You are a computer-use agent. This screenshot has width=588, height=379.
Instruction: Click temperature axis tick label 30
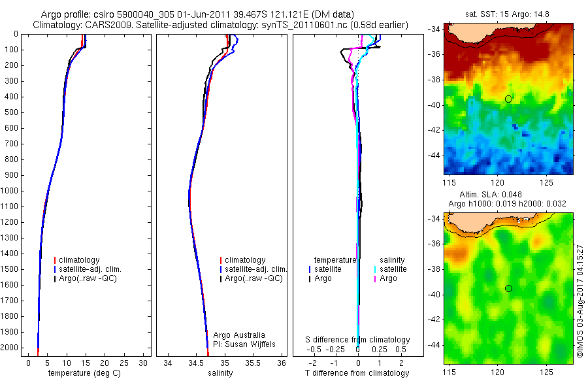143,363
